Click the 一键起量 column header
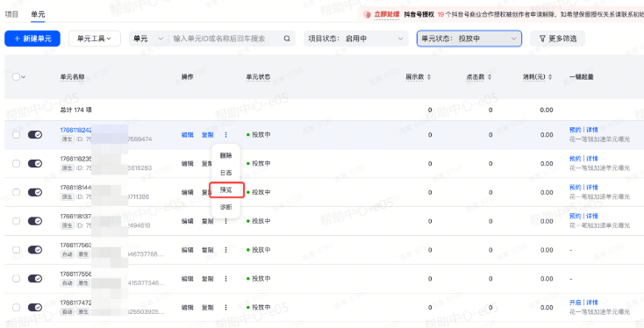 click(581, 77)
